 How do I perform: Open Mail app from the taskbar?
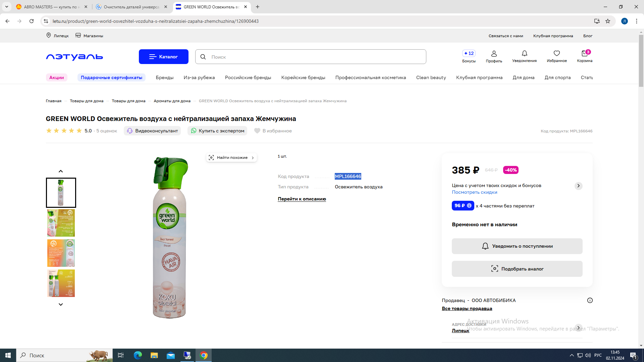(x=171, y=355)
